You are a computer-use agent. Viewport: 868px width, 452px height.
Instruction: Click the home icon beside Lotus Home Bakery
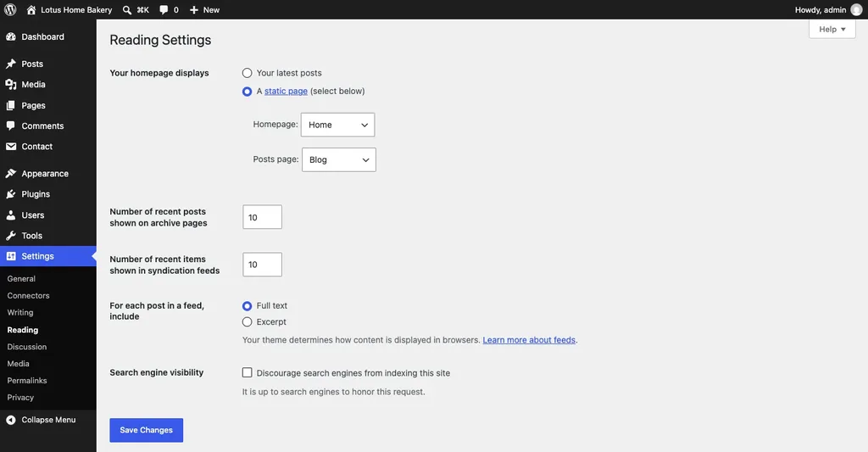31,10
